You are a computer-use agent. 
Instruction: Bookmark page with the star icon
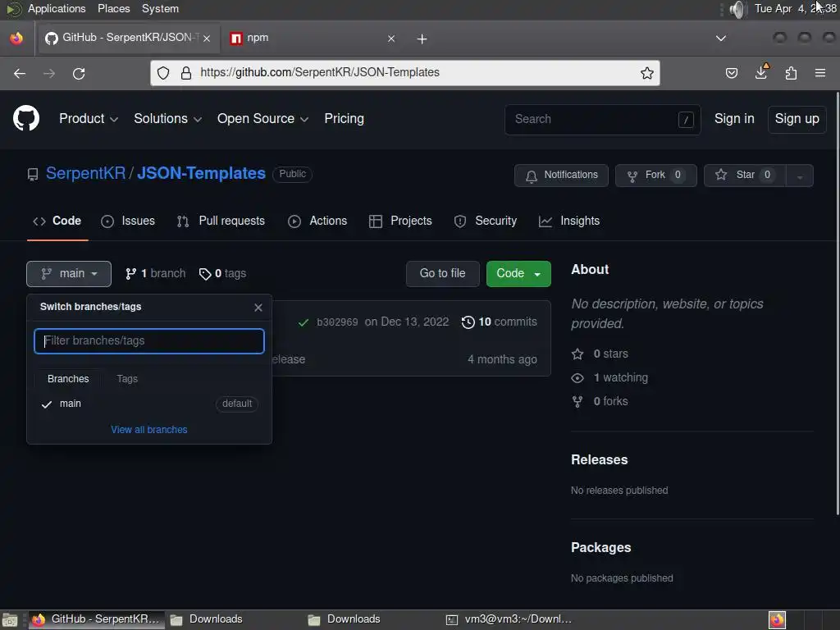pos(646,73)
